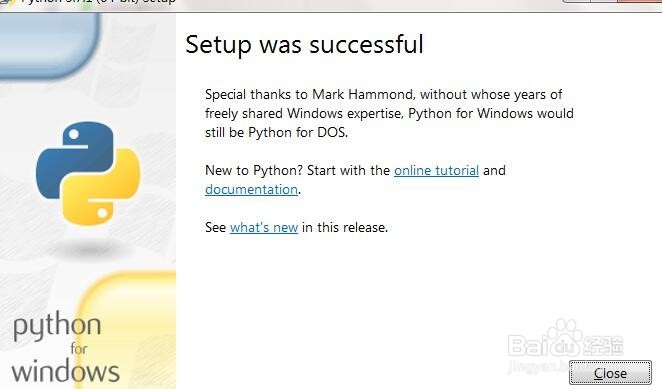The height and width of the screenshot is (389, 662).
Task: Click the Python for DOS phrase
Action: coord(298,132)
